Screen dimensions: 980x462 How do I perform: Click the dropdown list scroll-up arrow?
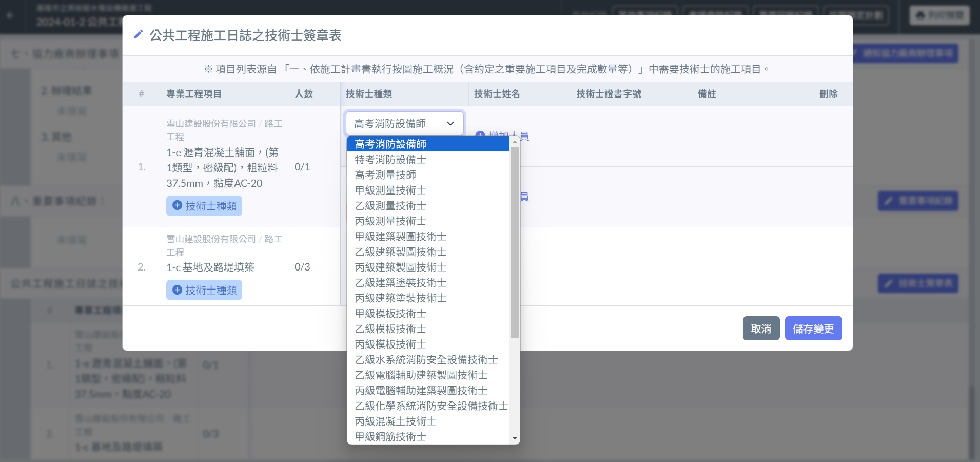tap(515, 142)
